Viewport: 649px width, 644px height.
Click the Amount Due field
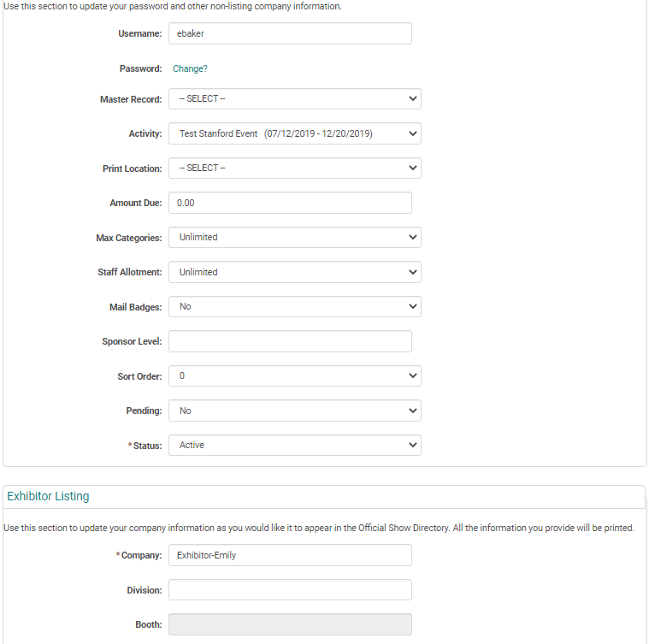click(290, 203)
